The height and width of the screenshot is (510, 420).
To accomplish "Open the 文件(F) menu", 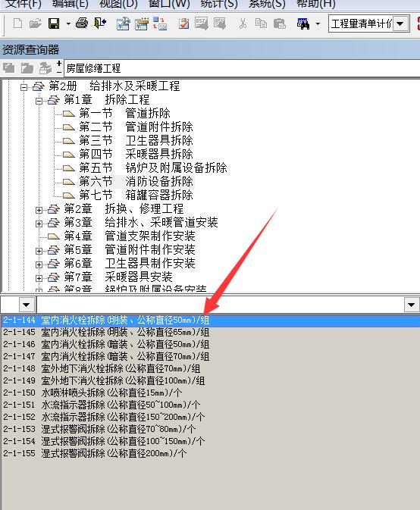I will (x=24, y=4).
